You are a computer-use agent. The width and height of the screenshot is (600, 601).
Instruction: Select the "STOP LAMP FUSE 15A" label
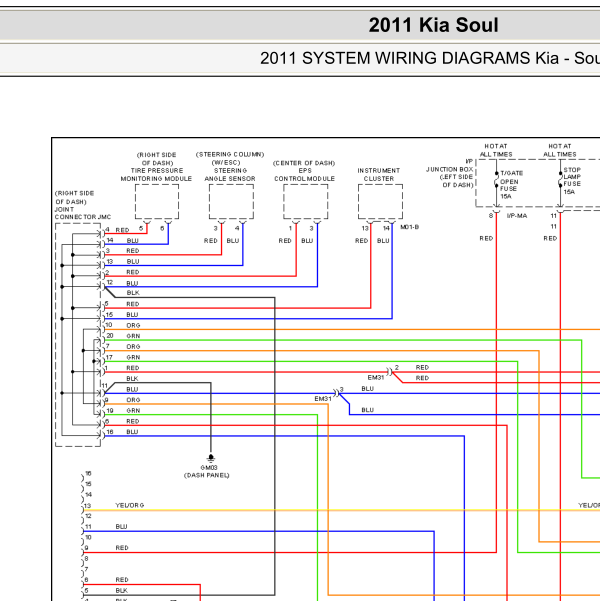point(572,181)
